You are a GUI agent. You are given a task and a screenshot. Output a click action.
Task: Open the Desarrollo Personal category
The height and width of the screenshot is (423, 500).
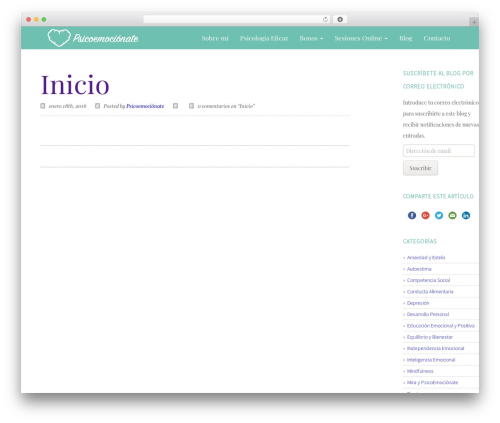point(428,314)
